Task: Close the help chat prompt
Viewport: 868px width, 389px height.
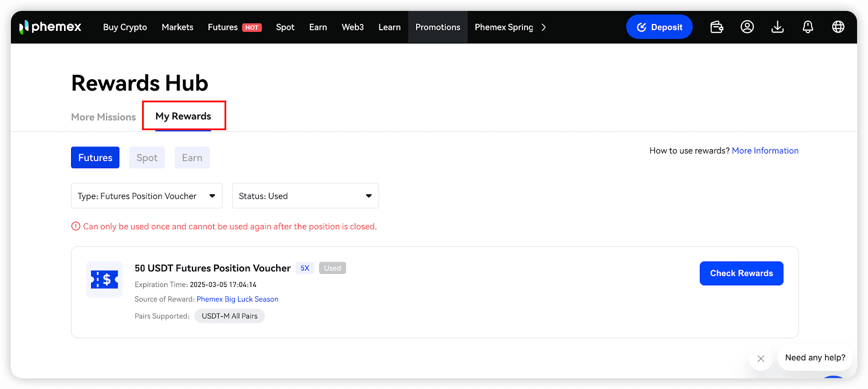Action: click(x=761, y=359)
